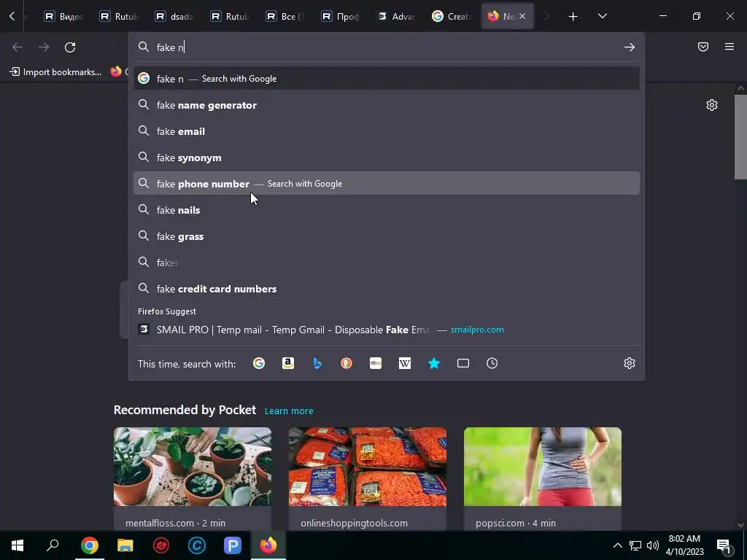
Task: Open Windows taskbar search
Action: click(53, 545)
